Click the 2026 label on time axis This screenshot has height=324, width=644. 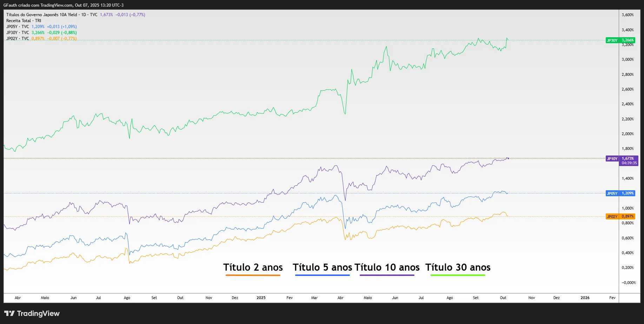coord(585,298)
